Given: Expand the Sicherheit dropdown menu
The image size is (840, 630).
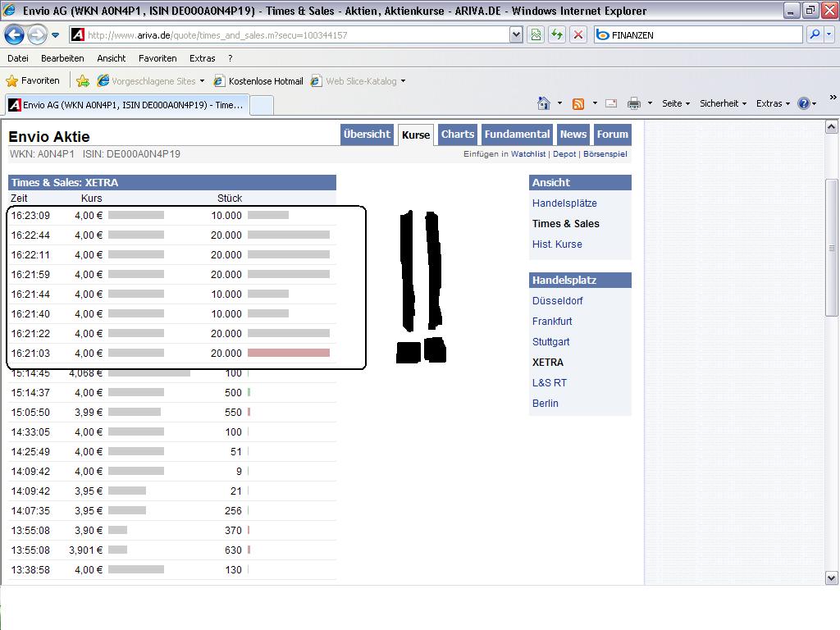Looking at the screenshot, I should point(723,103).
